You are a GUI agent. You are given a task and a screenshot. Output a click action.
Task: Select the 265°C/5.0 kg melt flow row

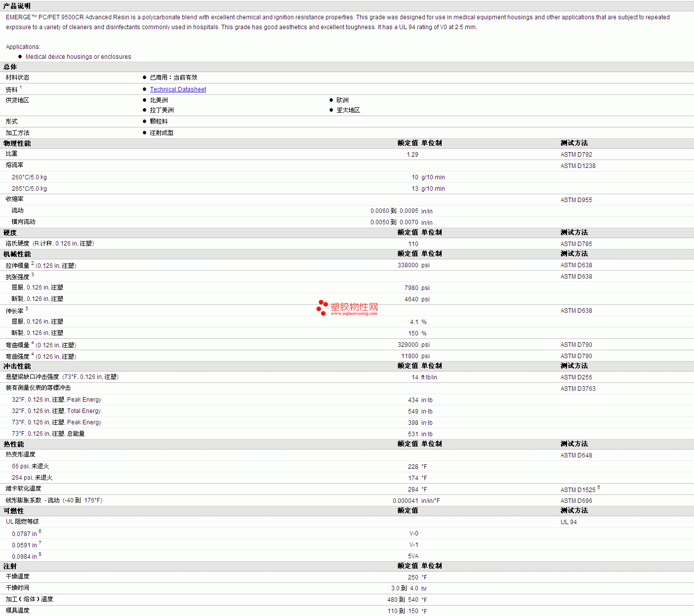347,189
